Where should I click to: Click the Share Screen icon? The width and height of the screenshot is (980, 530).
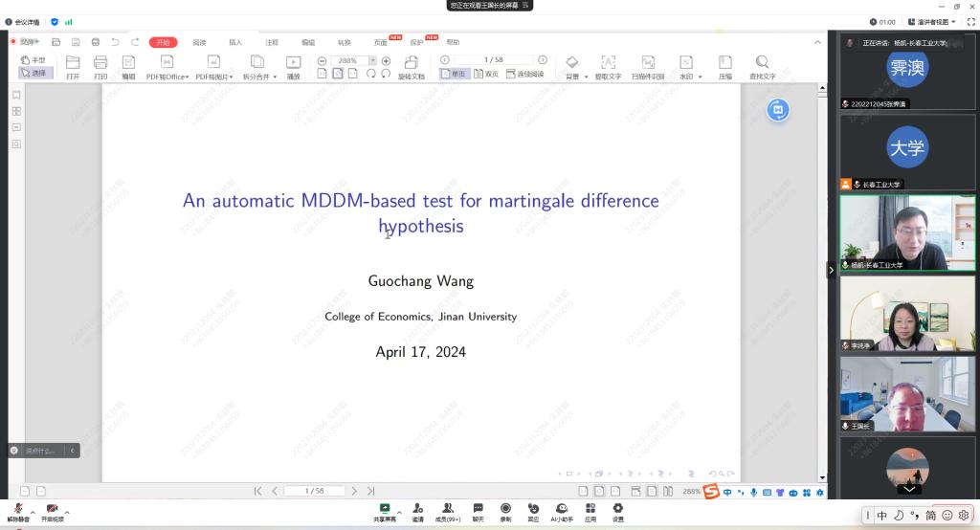tap(384, 509)
